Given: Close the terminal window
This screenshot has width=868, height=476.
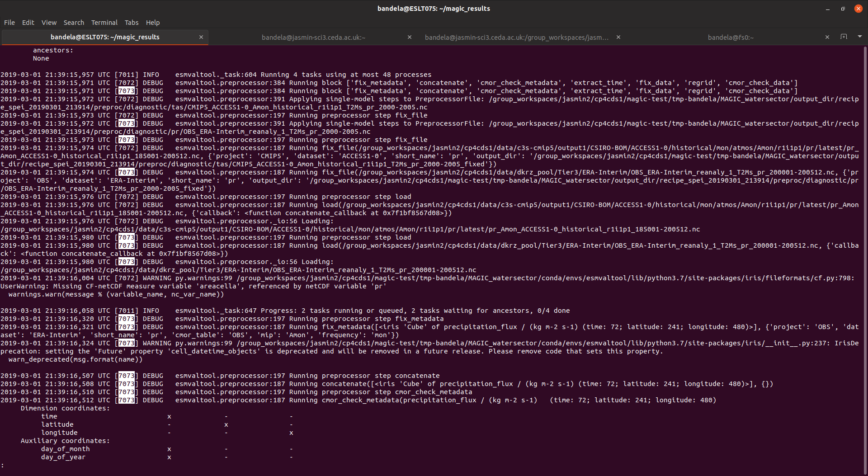Looking at the screenshot, I should click(x=858, y=9).
